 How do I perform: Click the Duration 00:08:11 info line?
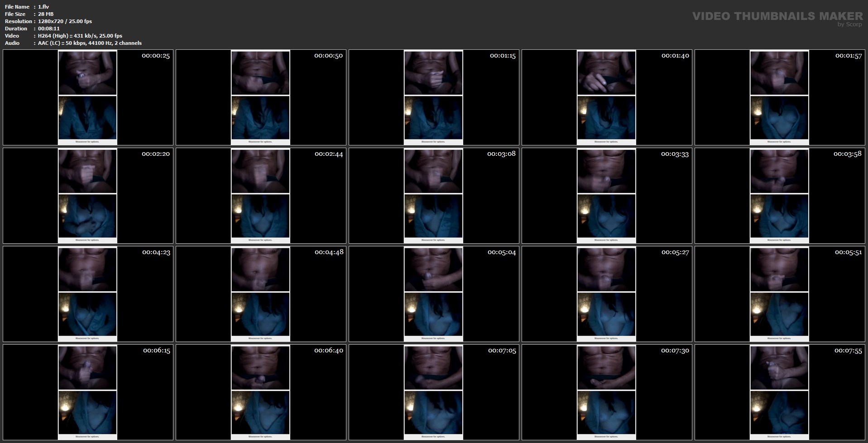point(32,29)
